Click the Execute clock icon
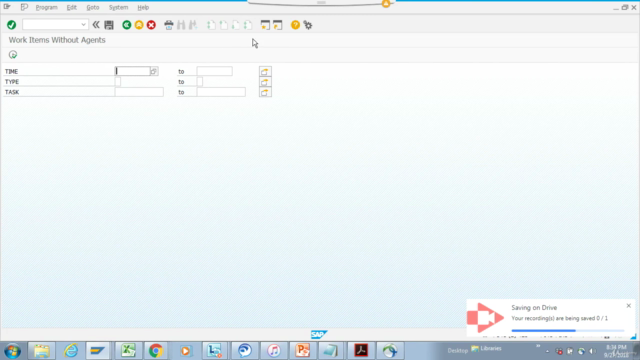 [x=13, y=55]
